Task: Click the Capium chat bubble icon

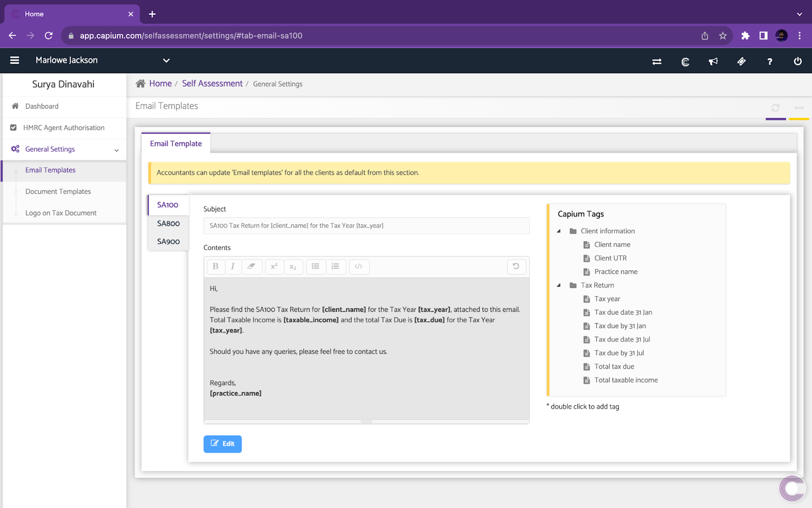Action: tap(792, 488)
